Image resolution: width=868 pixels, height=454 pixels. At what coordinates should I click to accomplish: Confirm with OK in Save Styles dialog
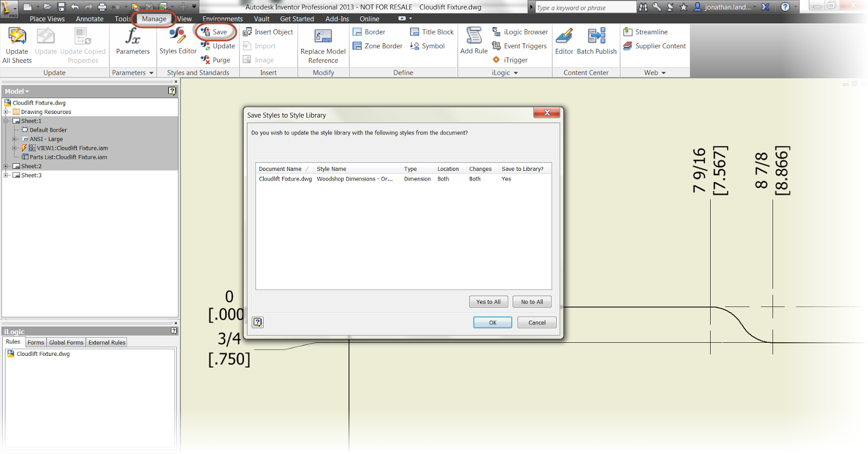(493, 323)
